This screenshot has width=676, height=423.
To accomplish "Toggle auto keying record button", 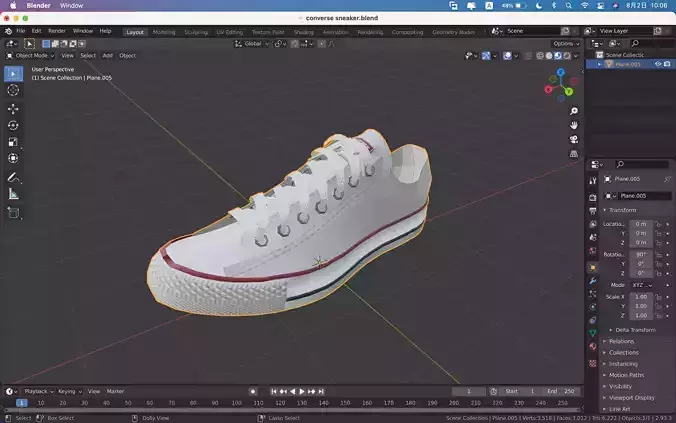I will click(x=253, y=392).
